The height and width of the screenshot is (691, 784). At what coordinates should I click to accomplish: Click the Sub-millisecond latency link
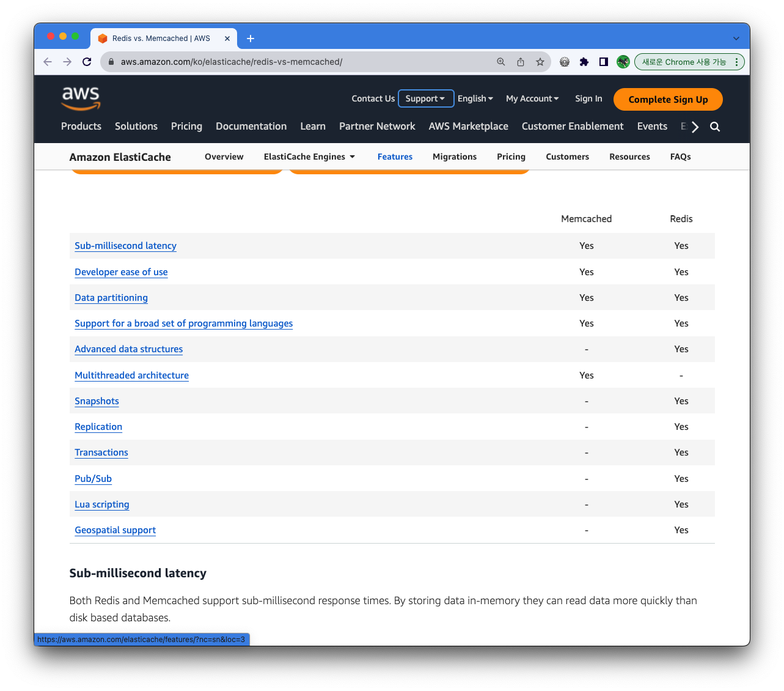(125, 246)
